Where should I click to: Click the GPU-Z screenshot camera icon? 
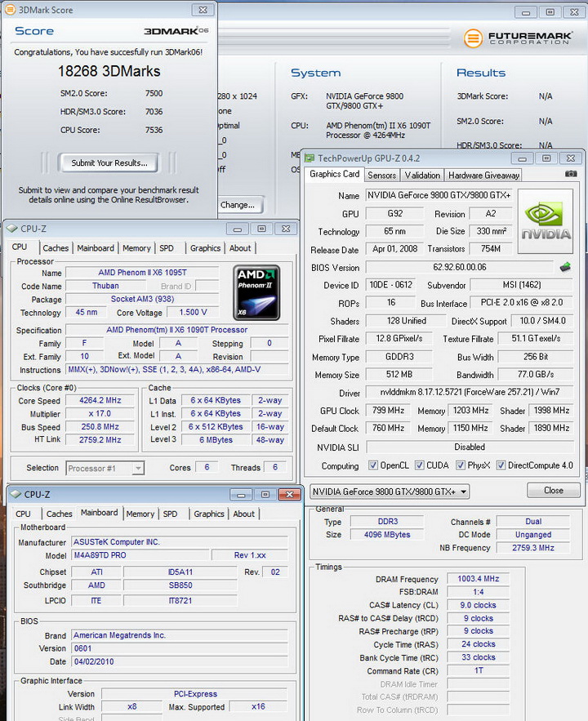[x=571, y=174]
